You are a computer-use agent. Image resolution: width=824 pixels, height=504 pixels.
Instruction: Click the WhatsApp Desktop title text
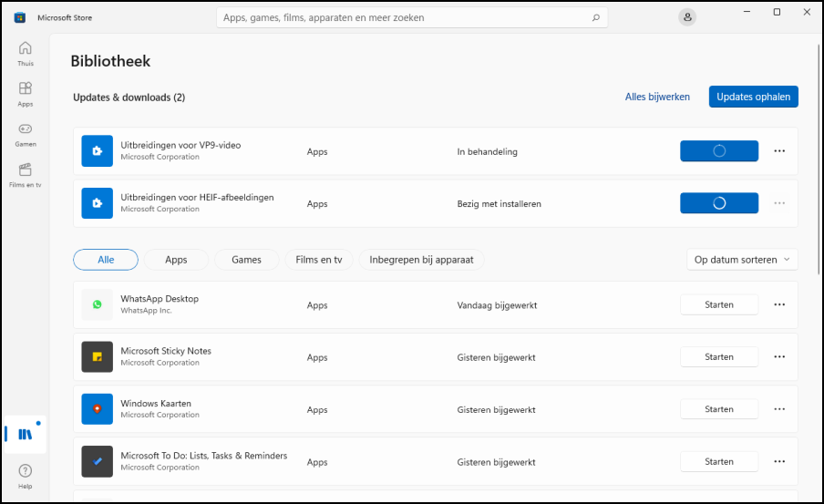click(x=160, y=299)
